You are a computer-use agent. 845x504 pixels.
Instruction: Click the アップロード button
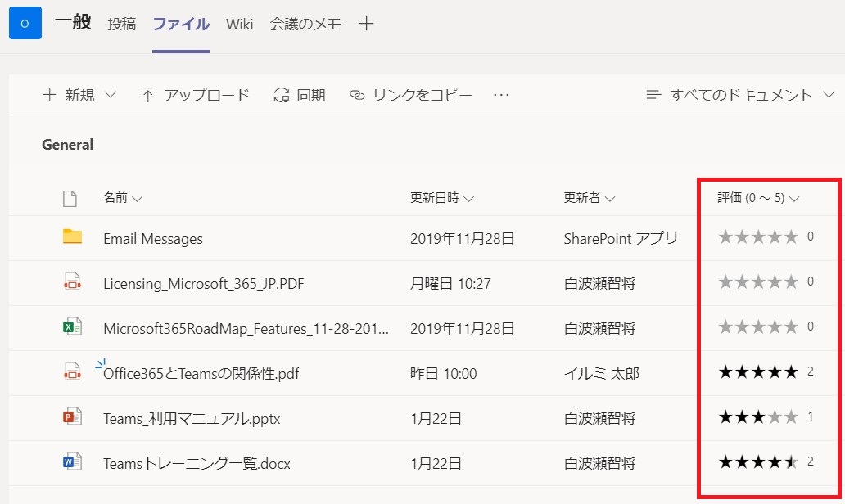[x=196, y=95]
